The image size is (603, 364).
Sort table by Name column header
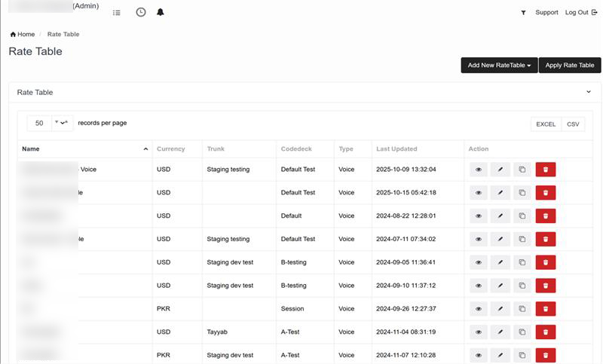[84, 149]
